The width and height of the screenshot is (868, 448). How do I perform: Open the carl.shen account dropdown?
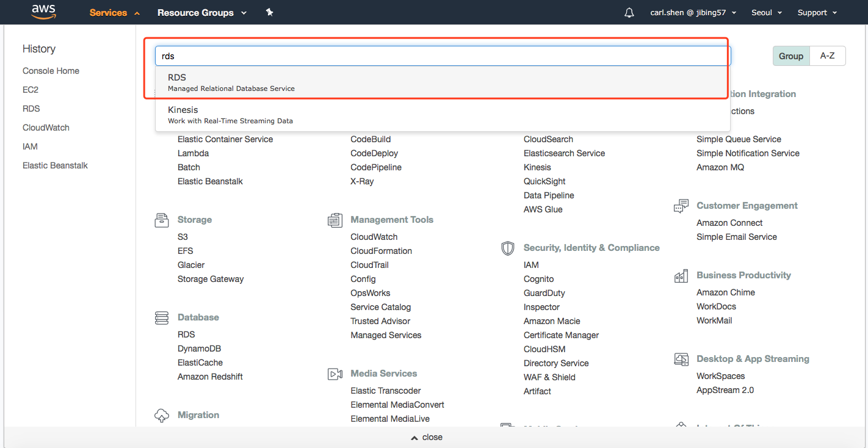click(693, 13)
